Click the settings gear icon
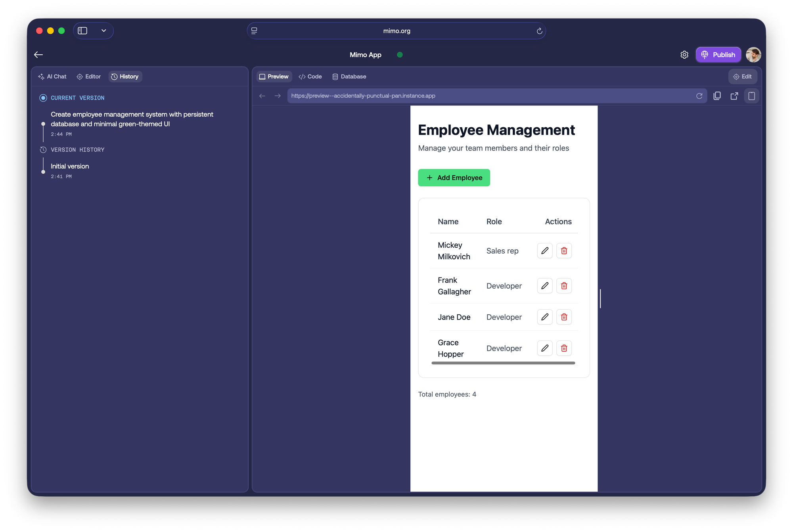This screenshot has height=532, width=793. [684, 55]
